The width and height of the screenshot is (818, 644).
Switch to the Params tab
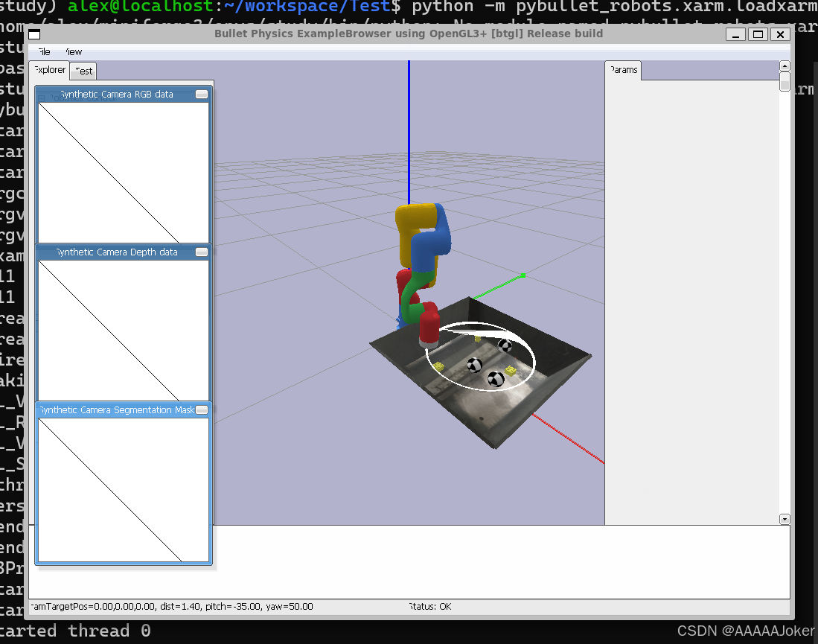[x=622, y=69]
